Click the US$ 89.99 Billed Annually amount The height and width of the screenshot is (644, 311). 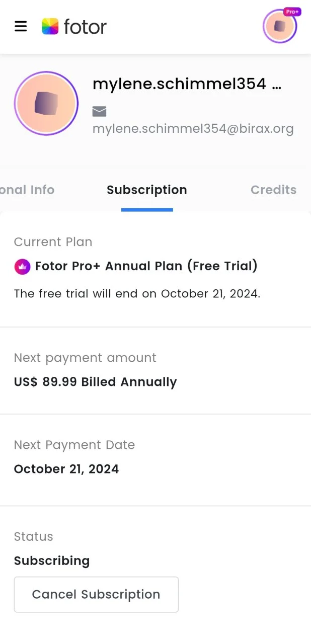pos(95,382)
